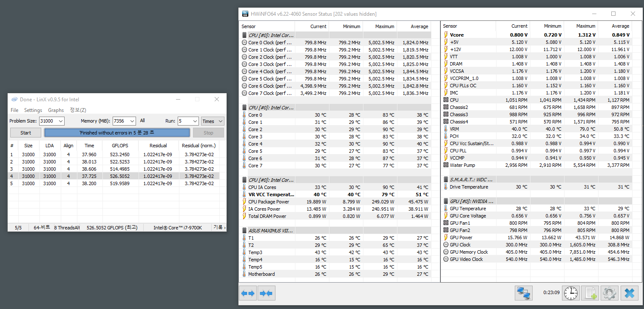Click the thermometer icon beside GPU Temperature
Screen dimensions: 644x309
446,209
